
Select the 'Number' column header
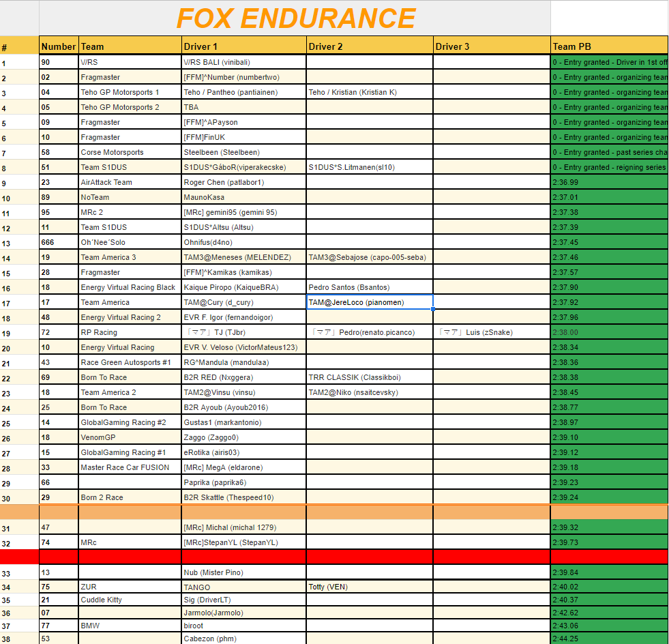coord(59,46)
